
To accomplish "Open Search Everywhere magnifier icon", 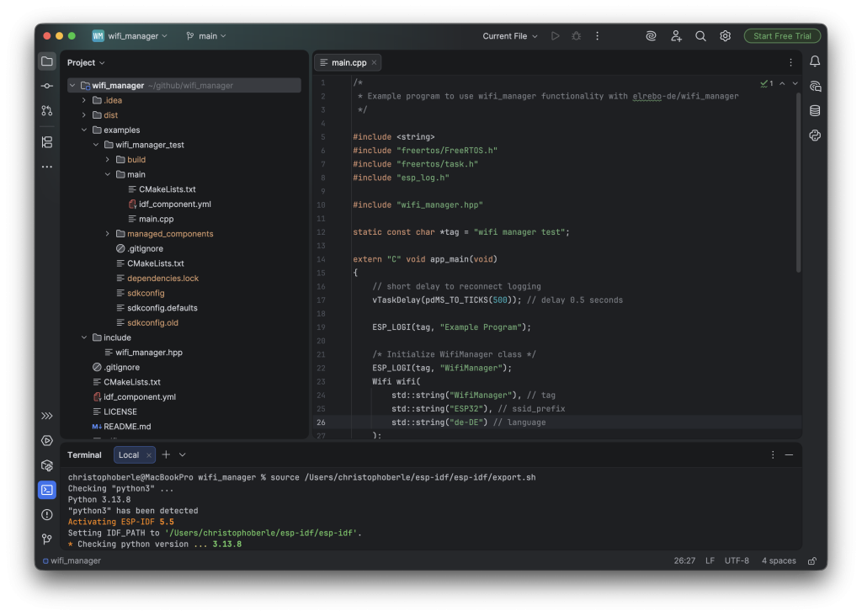I will 700,36.
